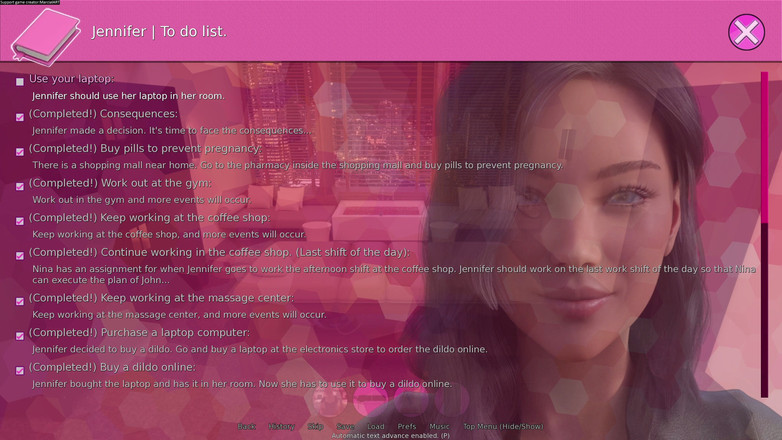Click '(Completed!) Work out at the gym:' title
The height and width of the screenshot is (440, 782).
tap(120, 183)
